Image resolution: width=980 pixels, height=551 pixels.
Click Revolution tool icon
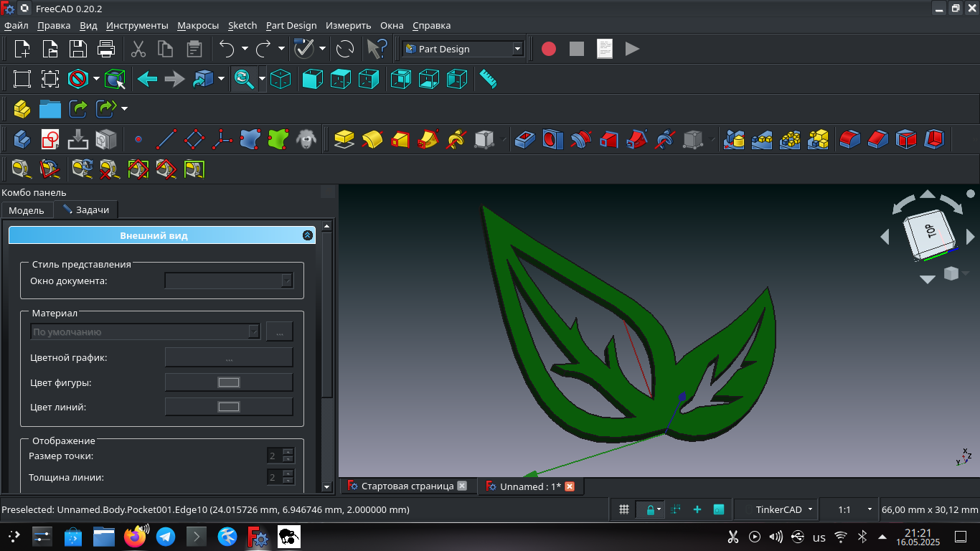coord(372,138)
